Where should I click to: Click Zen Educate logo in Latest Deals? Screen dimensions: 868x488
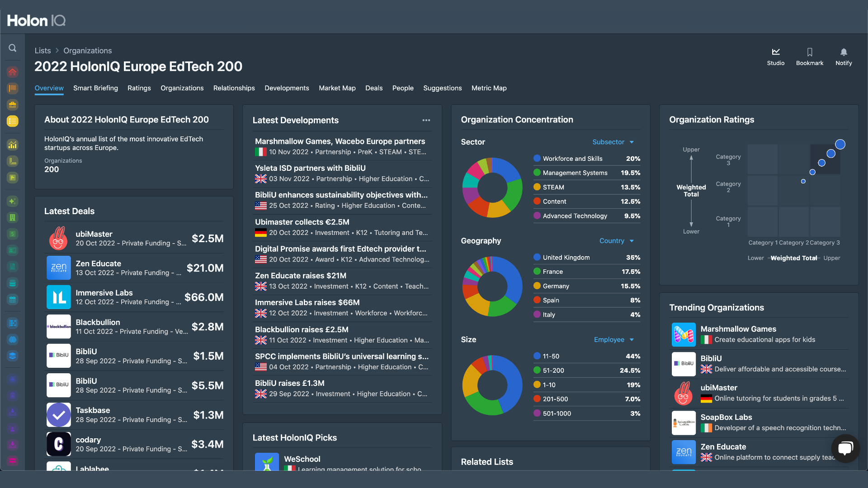click(x=59, y=267)
